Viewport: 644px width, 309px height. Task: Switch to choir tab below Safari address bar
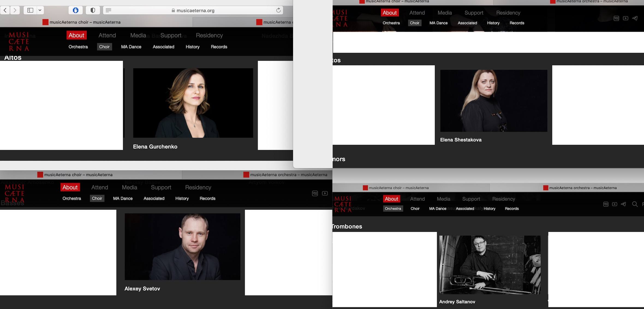click(x=85, y=22)
